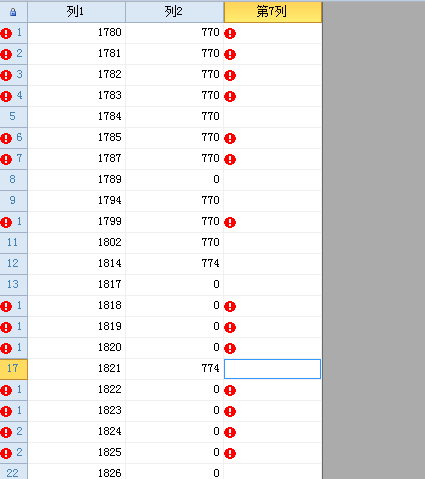Click the row header error icon for 1799
Viewport: 425px width, 479px height.
point(6,222)
